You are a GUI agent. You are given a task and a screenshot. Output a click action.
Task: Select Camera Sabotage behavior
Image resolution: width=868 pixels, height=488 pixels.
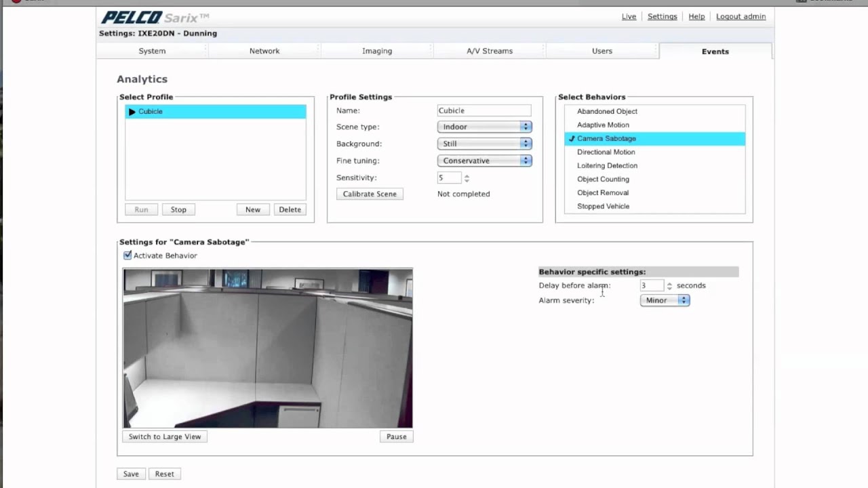655,138
